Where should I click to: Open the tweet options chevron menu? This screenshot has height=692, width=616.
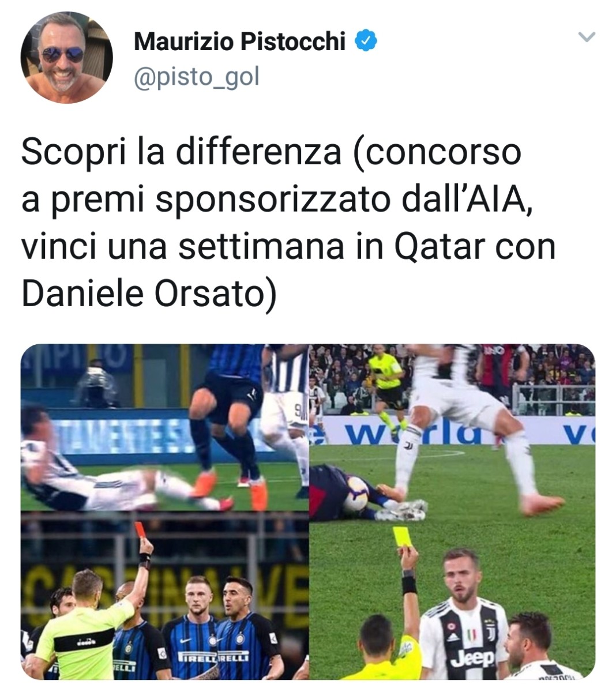586,38
